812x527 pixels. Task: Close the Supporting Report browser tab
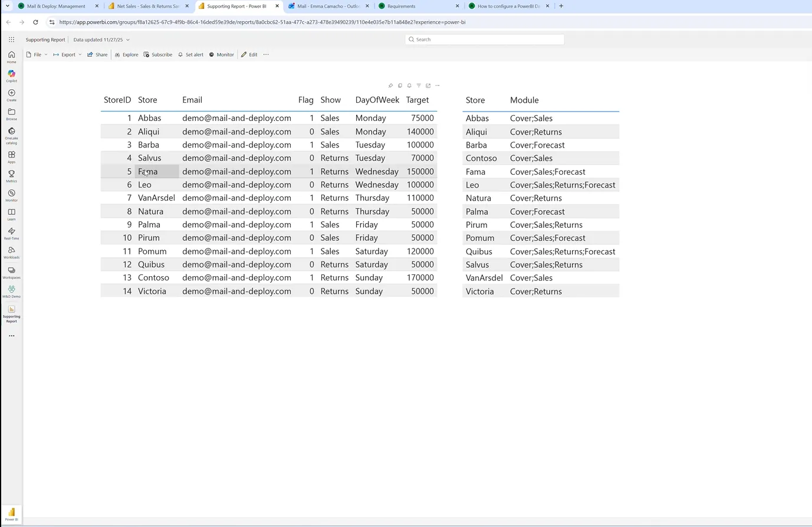(277, 6)
